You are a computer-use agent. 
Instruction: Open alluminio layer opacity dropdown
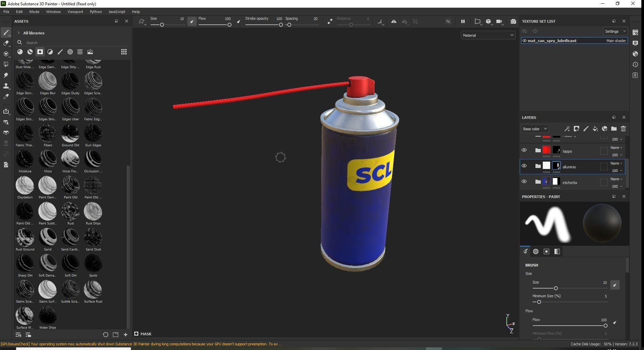click(x=617, y=171)
